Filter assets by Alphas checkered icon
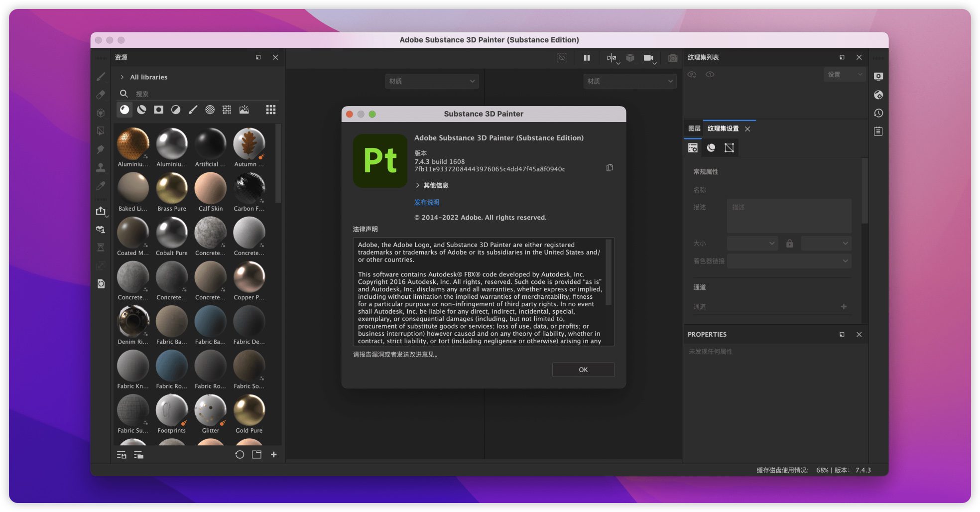This screenshot has height=512, width=980. [210, 110]
